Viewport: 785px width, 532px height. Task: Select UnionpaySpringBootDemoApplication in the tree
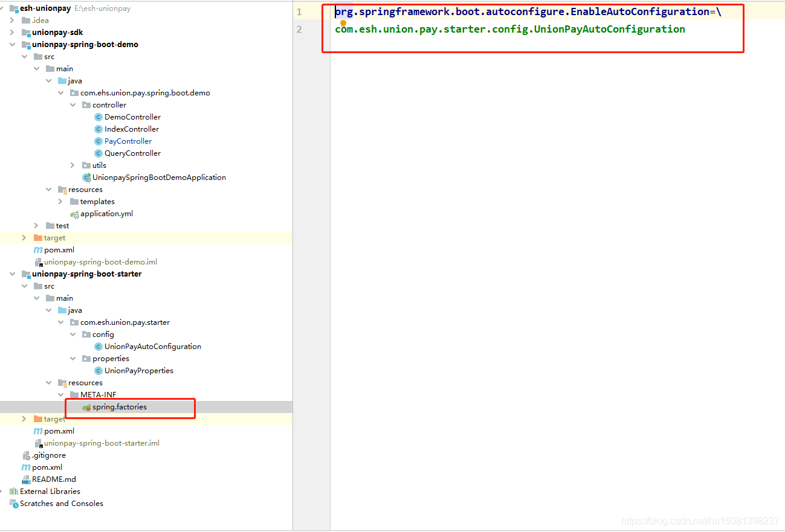tap(159, 178)
